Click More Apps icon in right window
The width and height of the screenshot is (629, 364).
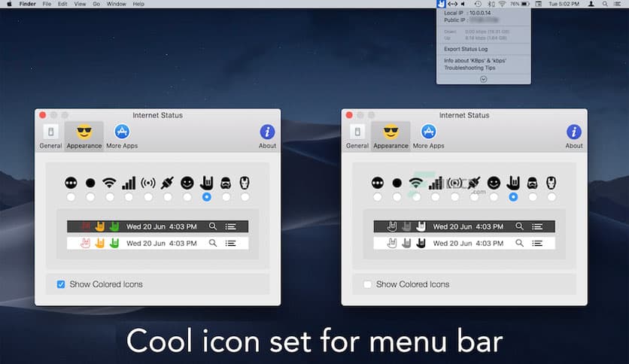(x=429, y=136)
